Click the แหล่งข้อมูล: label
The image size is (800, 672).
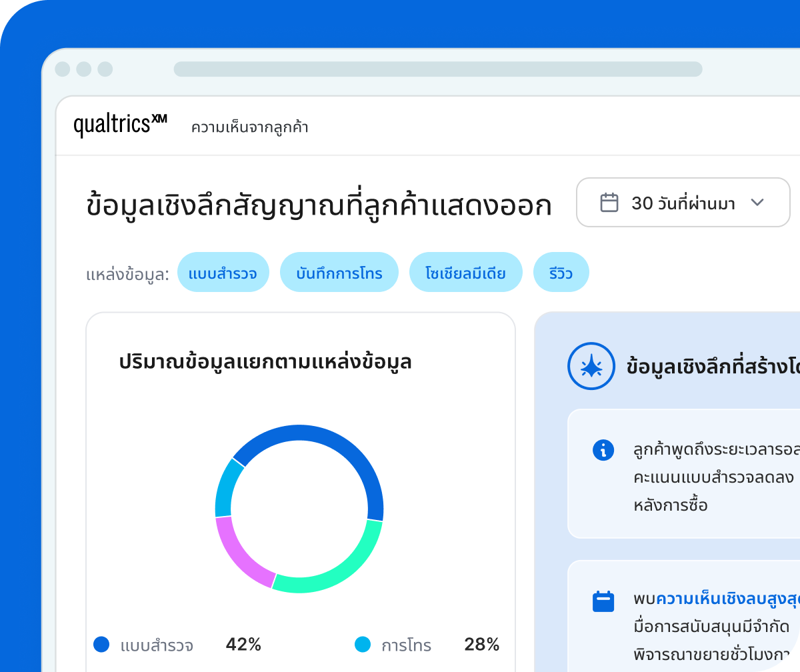tap(128, 273)
